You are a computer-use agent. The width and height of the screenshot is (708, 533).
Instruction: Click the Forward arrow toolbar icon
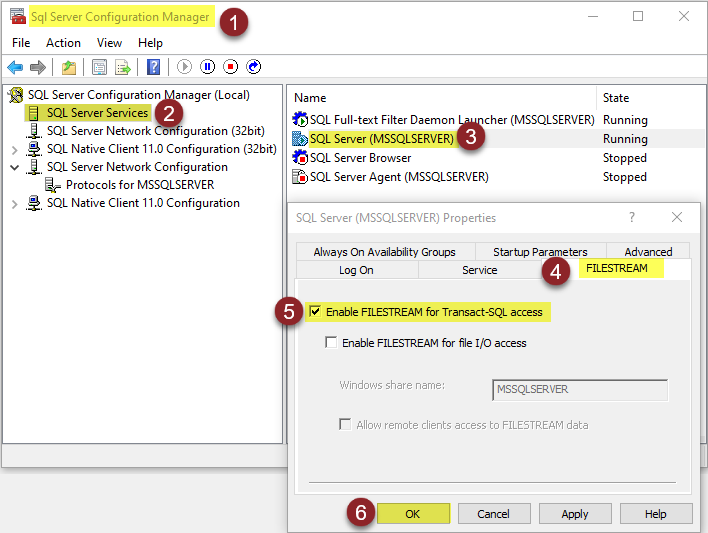click(x=38, y=67)
